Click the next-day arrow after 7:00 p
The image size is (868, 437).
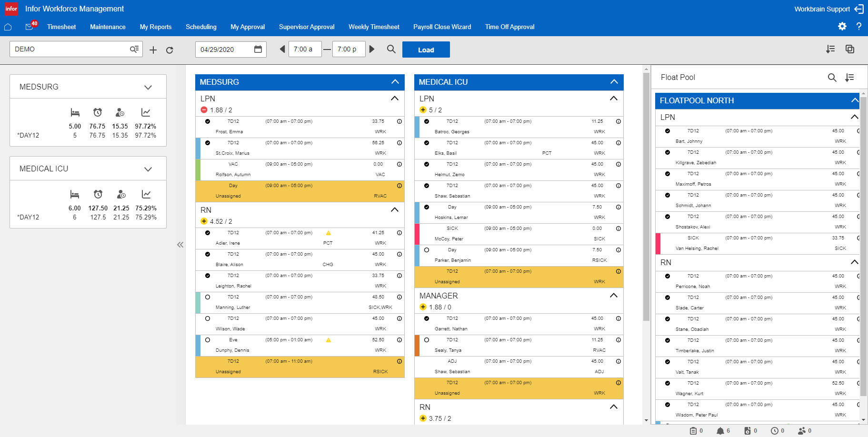pos(372,49)
